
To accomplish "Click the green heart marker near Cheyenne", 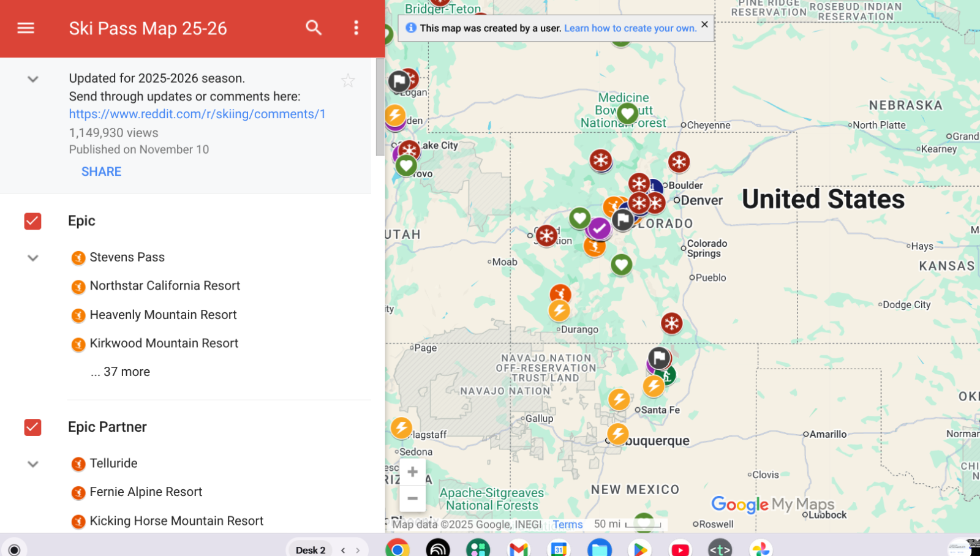I will pos(627,113).
